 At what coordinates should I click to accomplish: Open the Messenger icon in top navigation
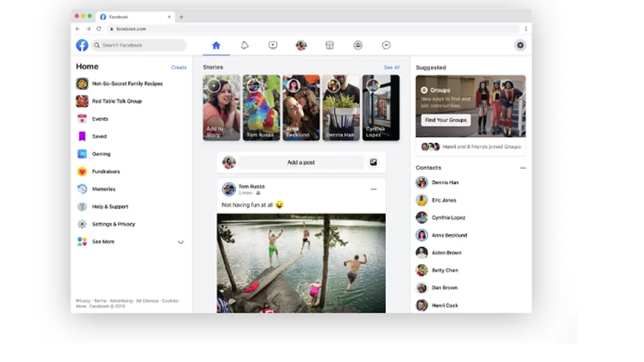[386, 46]
